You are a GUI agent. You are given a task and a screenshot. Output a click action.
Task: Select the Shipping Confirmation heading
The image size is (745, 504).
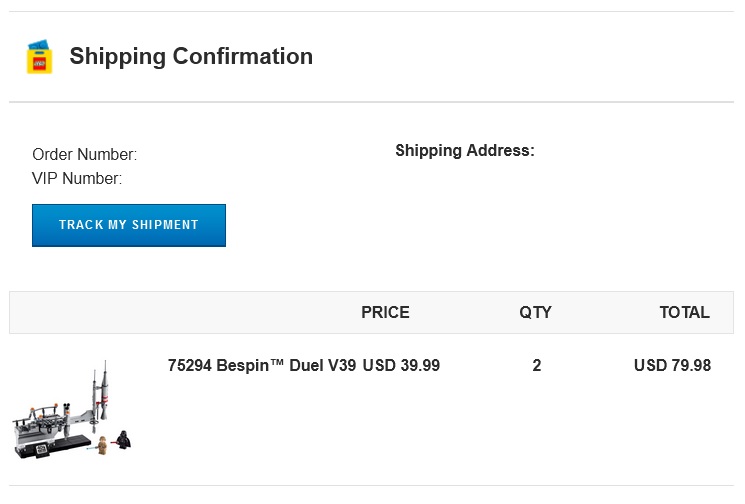click(x=191, y=56)
